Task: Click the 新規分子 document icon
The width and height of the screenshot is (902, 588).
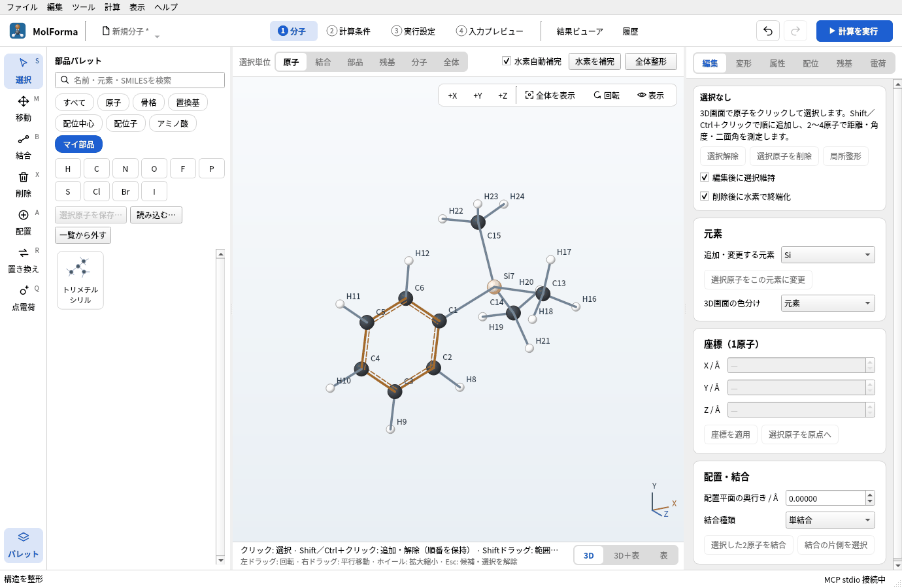Action: [106, 31]
